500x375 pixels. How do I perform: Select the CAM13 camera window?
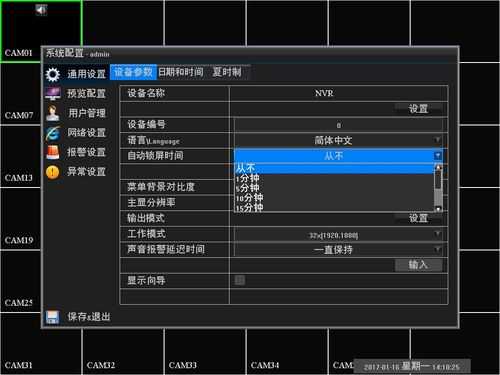[x=20, y=157]
